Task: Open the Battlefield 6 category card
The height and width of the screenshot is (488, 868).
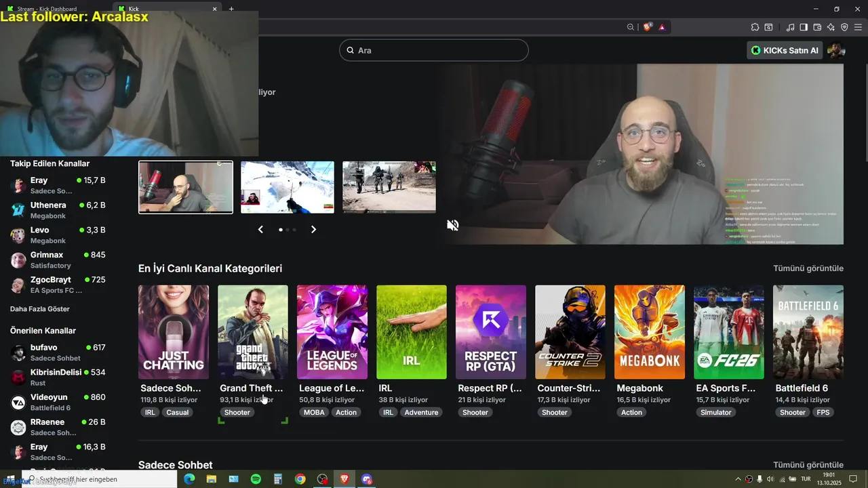Action: click(808, 332)
